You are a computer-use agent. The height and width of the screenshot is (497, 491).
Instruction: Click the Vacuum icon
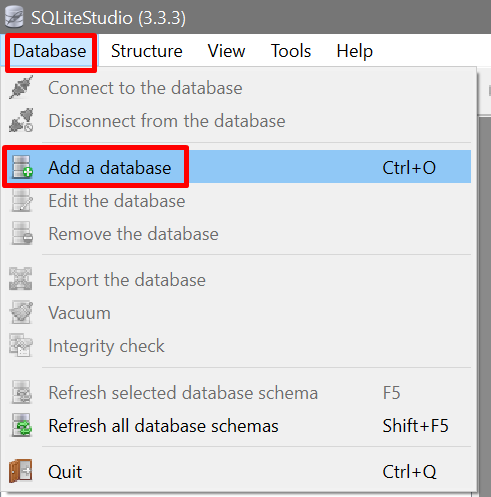(x=21, y=312)
